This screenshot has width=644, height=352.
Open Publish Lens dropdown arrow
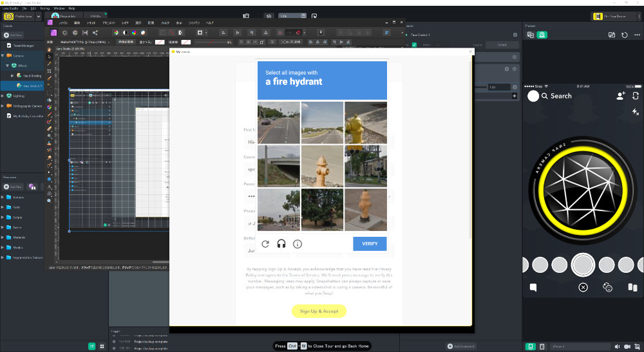39,17
